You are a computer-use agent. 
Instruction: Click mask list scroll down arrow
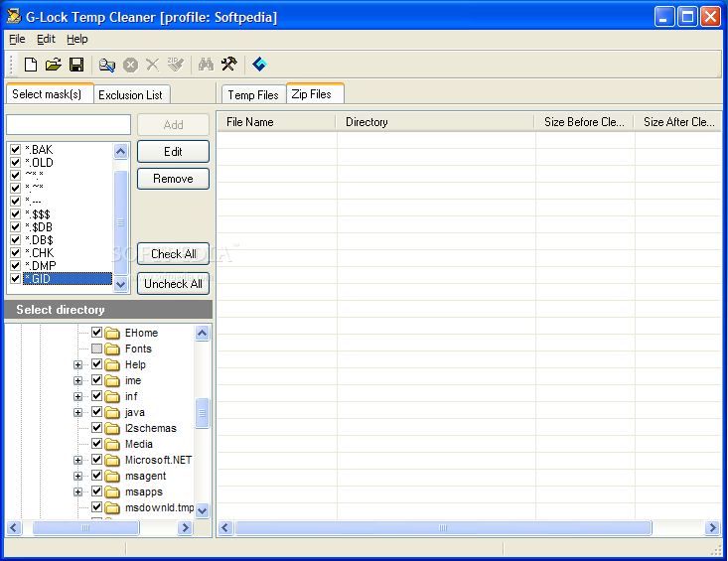(121, 284)
